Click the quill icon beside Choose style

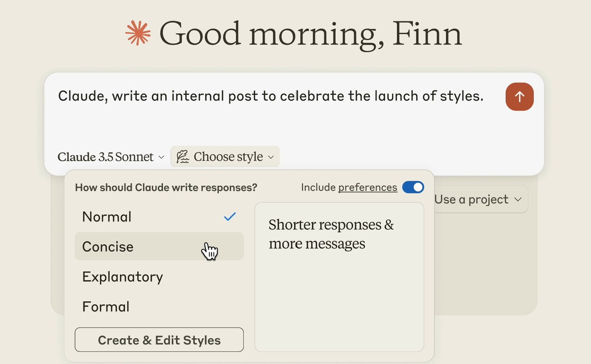182,157
